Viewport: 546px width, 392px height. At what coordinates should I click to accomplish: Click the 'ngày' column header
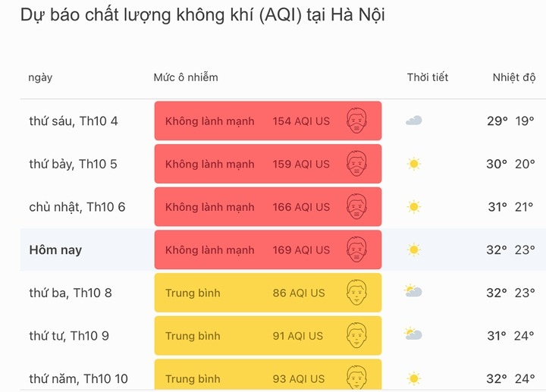[40, 77]
